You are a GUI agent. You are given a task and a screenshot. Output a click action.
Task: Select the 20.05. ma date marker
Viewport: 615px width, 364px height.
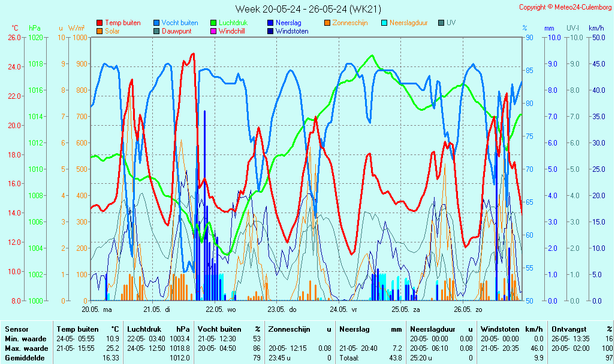pyautogui.click(x=97, y=310)
